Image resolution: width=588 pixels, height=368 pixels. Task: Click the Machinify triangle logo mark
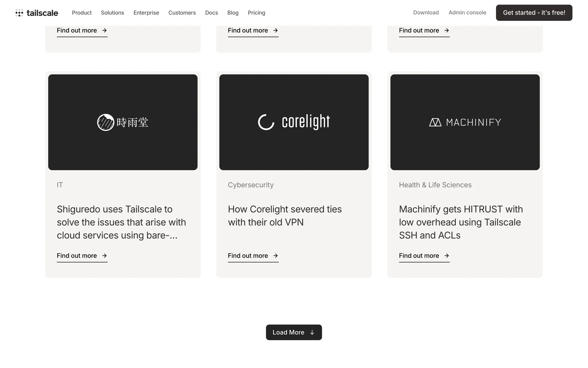[435, 122]
